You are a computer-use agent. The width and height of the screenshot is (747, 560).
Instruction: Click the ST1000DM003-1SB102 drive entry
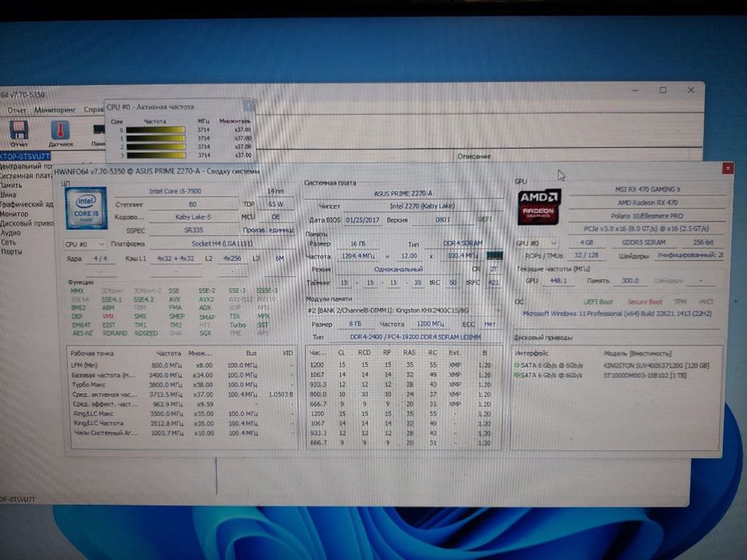click(644, 375)
